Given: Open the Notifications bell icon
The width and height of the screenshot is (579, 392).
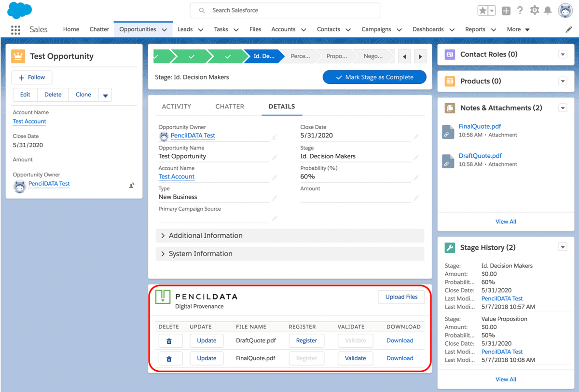Looking at the screenshot, I should tap(548, 10).
